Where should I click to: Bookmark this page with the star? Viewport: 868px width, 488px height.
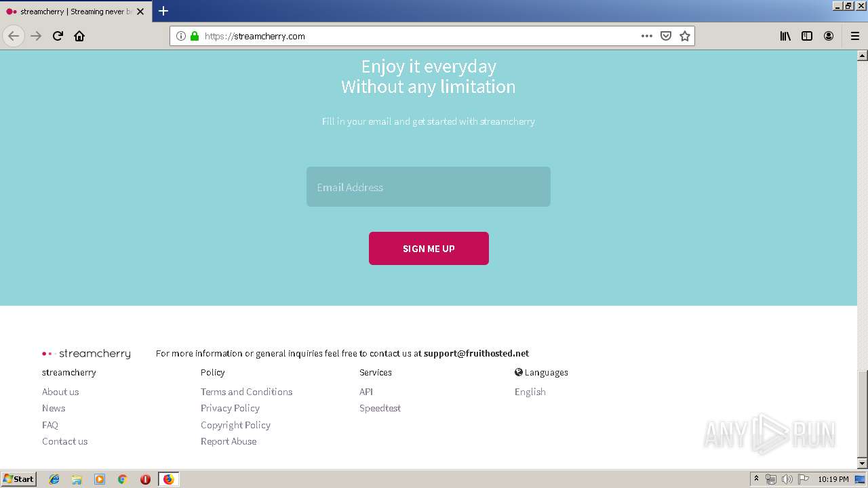[x=685, y=36]
